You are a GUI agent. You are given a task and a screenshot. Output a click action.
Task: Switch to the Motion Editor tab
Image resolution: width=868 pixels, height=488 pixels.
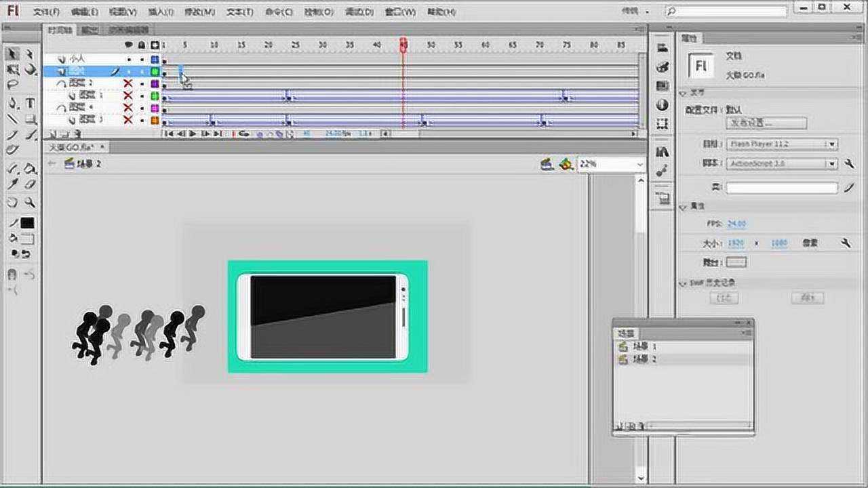pos(128,30)
